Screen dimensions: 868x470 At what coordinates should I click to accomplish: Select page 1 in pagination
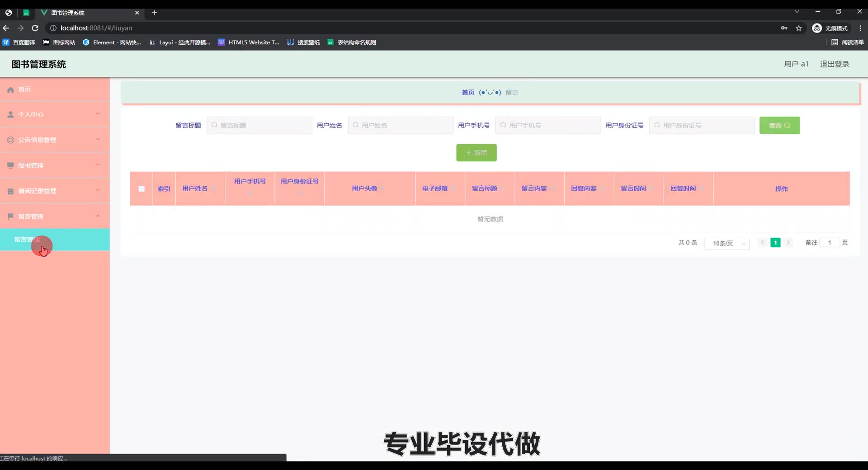pos(775,243)
